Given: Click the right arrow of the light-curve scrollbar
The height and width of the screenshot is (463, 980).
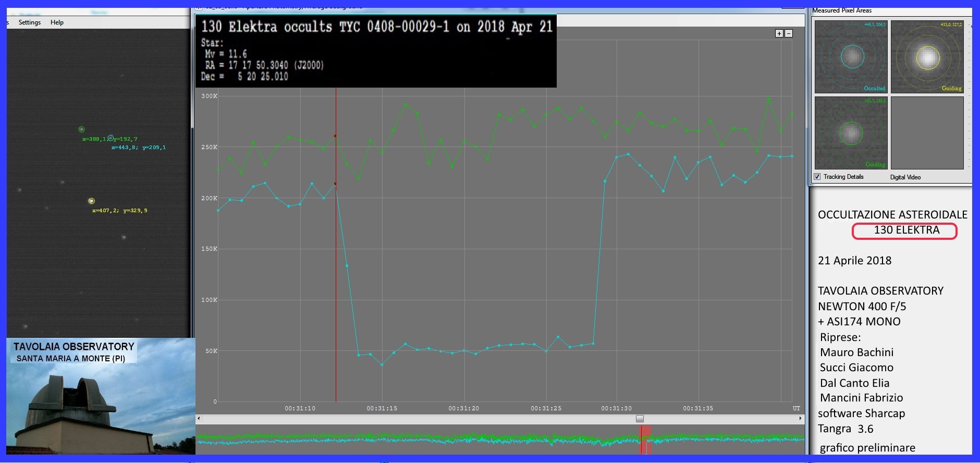Looking at the screenshot, I should click(800, 418).
